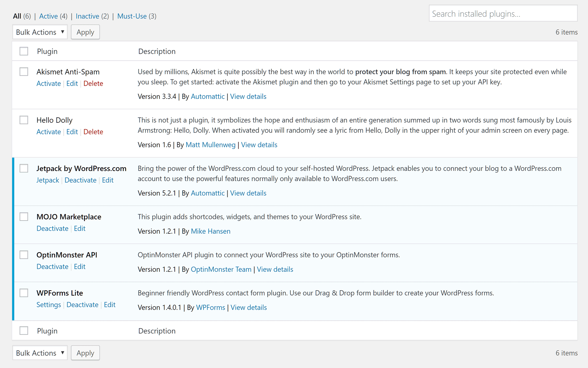Screen dimensions: 588x368
Task: Click the OptinMonster API plugin title
Action: (x=67, y=255)
